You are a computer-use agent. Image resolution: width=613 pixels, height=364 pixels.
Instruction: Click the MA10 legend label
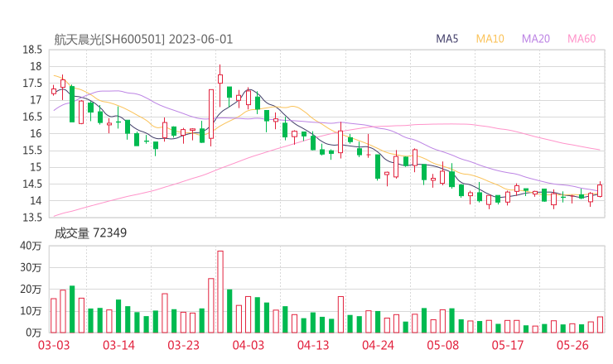coord(490,39)
